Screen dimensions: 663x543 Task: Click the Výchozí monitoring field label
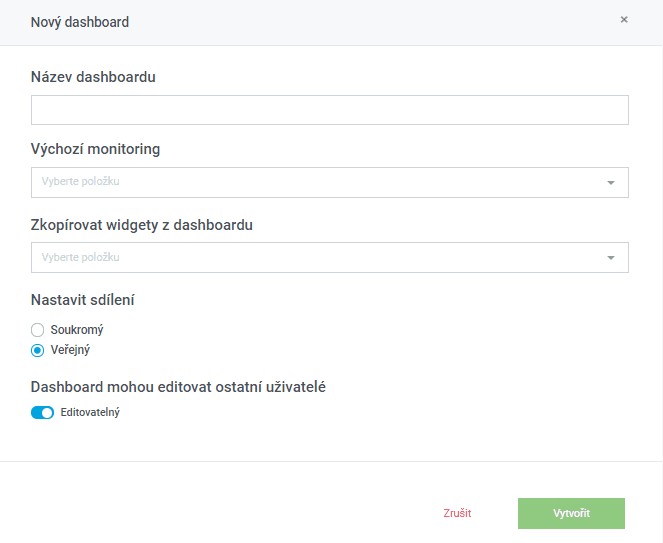[95, 149]
